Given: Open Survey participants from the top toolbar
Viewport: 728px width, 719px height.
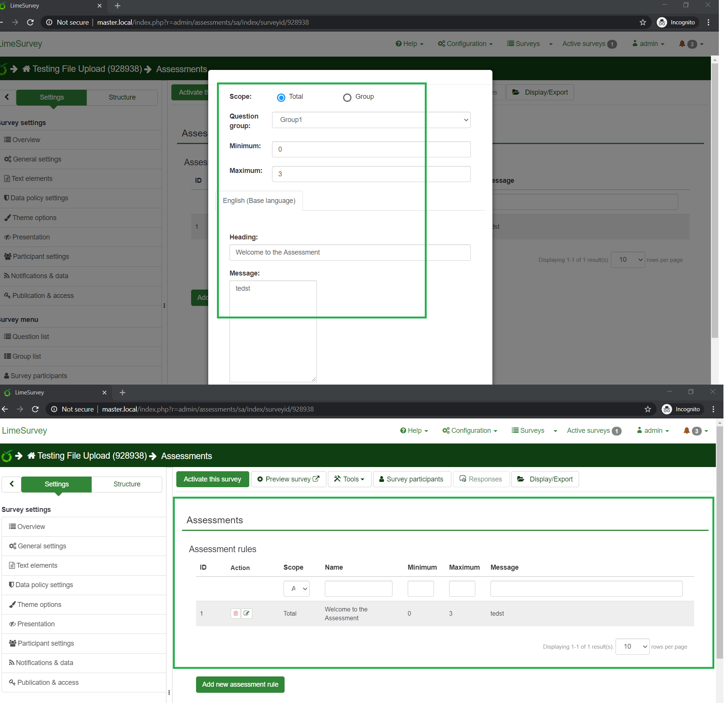Looking at the screenshot, I should [411, 479].
